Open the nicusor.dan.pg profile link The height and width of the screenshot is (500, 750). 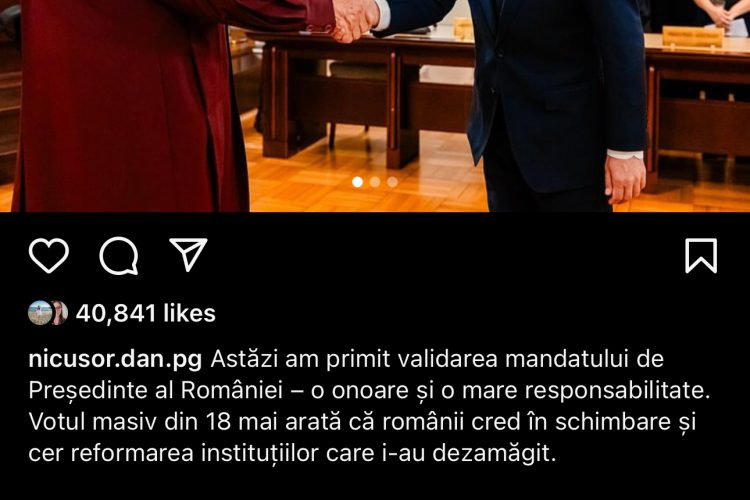click(115, 359)
